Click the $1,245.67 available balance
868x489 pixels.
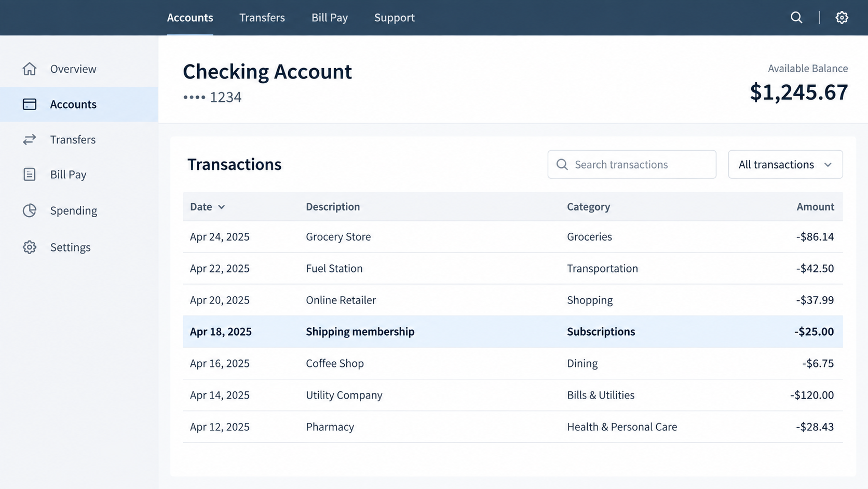pyautogui.click(x=798, y=92)
